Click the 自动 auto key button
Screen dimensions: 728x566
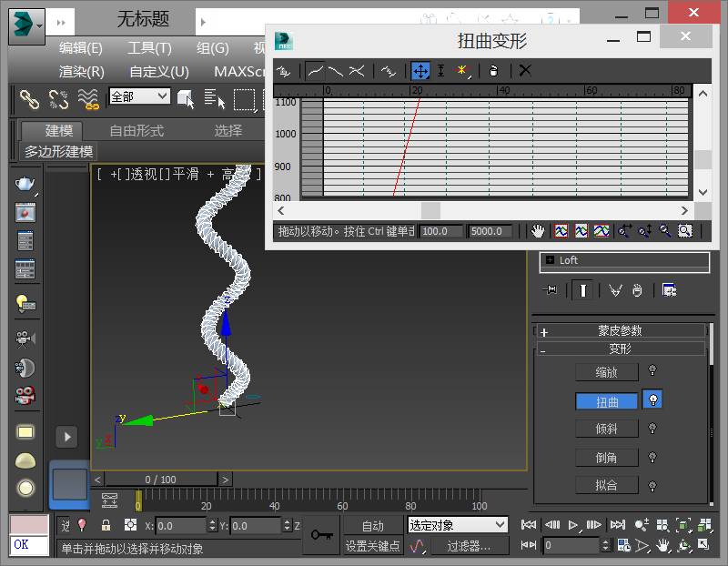[372, 526]
